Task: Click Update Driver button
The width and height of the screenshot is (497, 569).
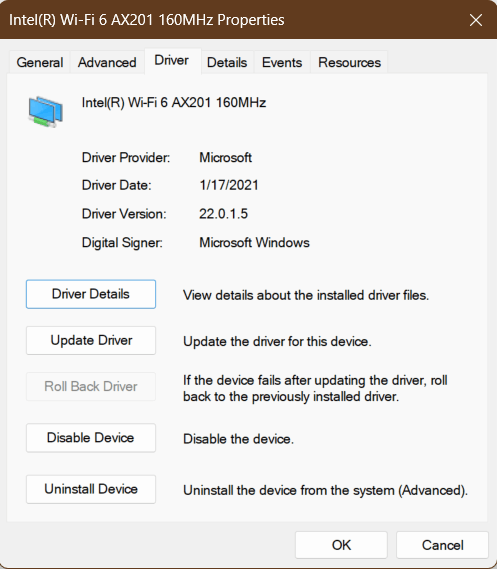Action: click(91, 340)
